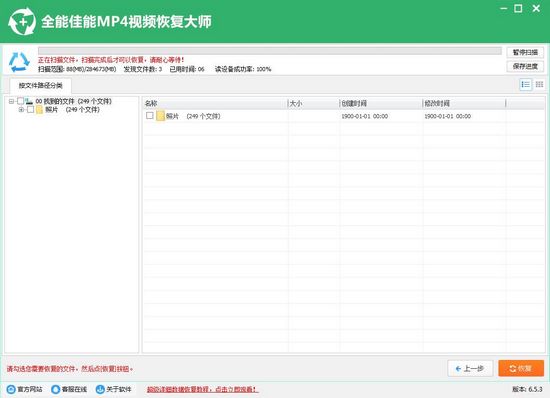Click the 保存进度 button

(525, 66)
